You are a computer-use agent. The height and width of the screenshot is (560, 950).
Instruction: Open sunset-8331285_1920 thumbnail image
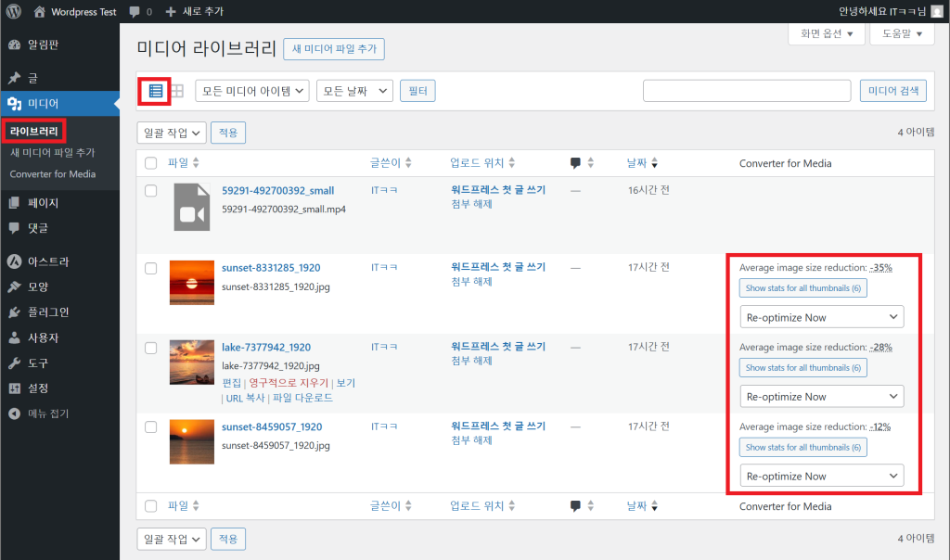point(191,283)
